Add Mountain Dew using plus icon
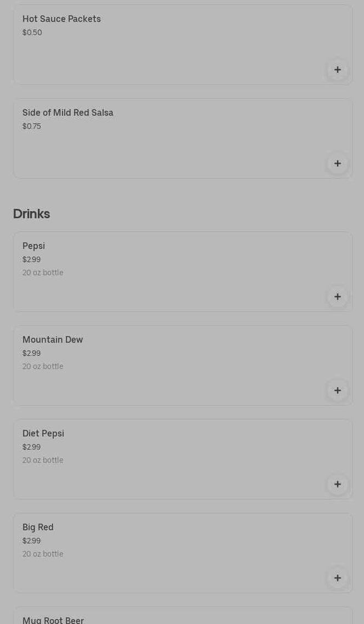This screenshot has width=364, height=624. pos(337,390)
